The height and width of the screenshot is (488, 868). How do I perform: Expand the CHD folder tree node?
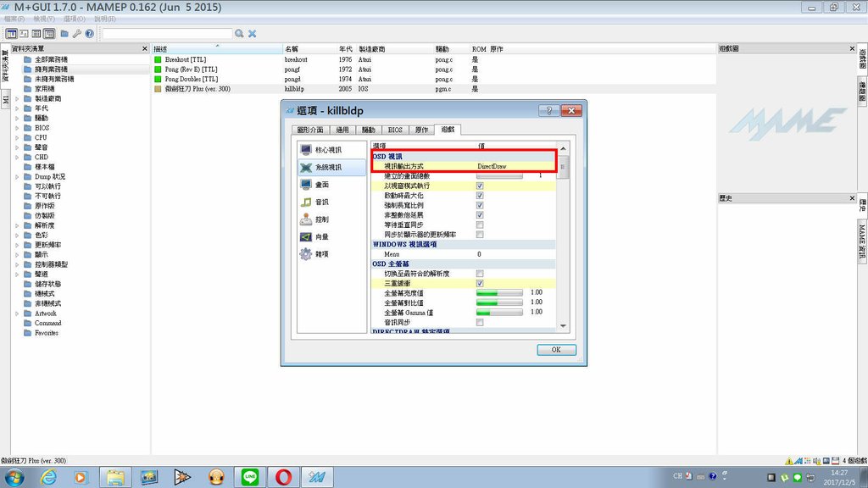[17, 157]
